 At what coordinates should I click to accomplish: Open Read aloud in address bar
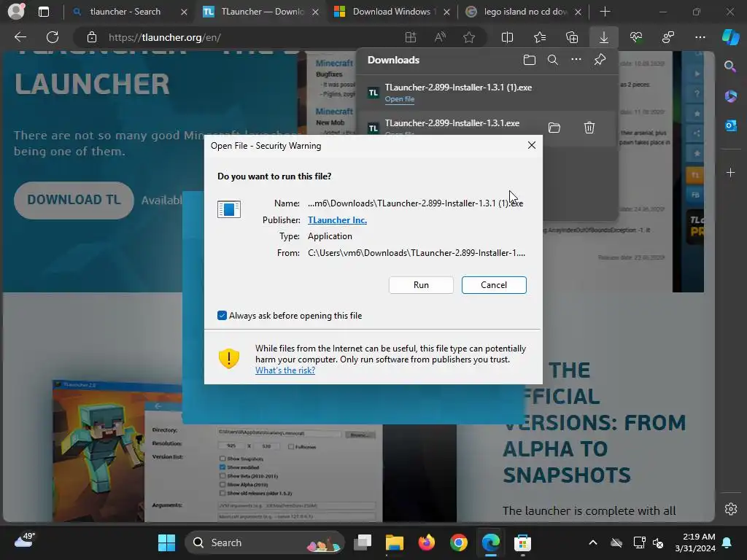click(x=440, y=37)
